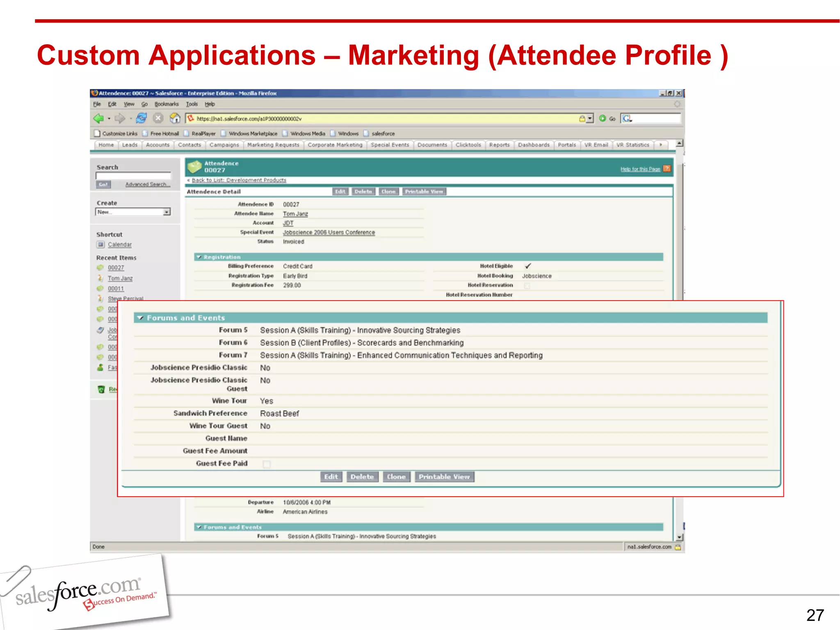Open the Tools menu
Image resolution: width=840 pixels, height=630 pixels.
(192, 104)
